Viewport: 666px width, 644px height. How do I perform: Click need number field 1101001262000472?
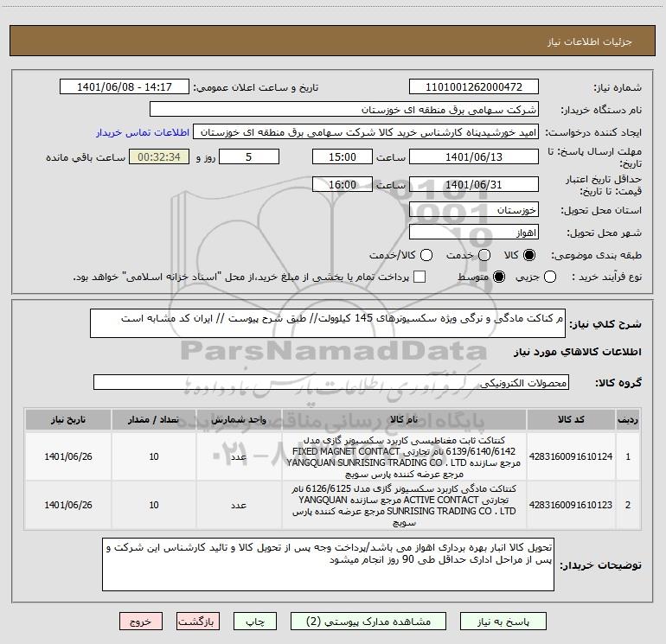[x=474, y=87]
